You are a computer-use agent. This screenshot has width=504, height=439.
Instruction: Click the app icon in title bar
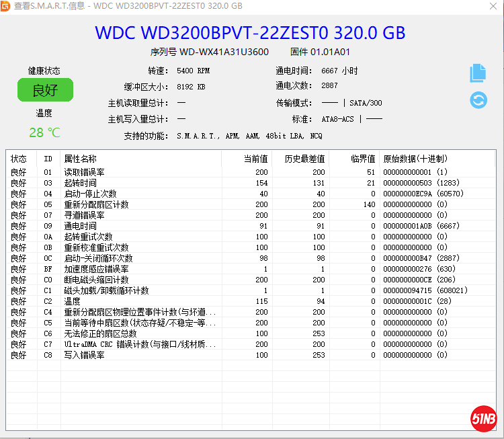point(7,7)
